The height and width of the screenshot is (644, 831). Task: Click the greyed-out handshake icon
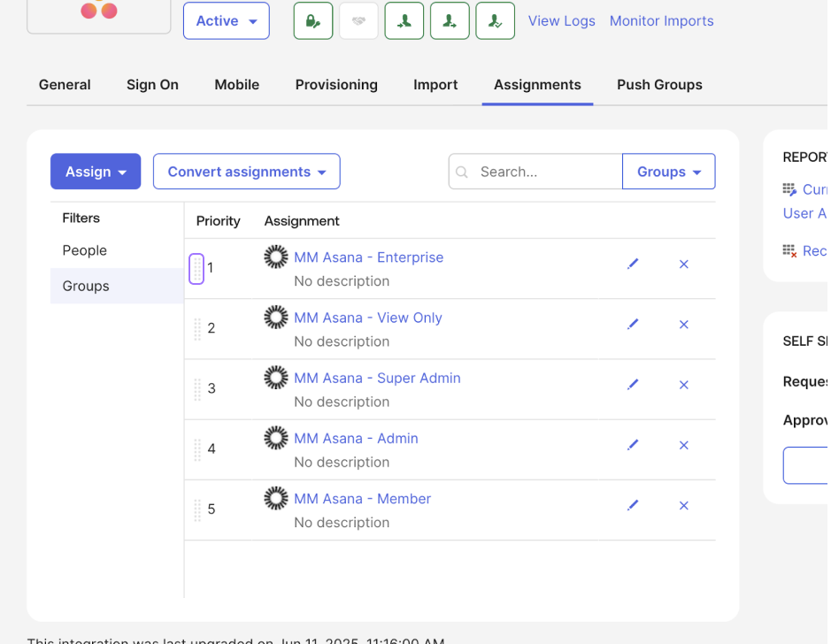click(x=358, y=21)
